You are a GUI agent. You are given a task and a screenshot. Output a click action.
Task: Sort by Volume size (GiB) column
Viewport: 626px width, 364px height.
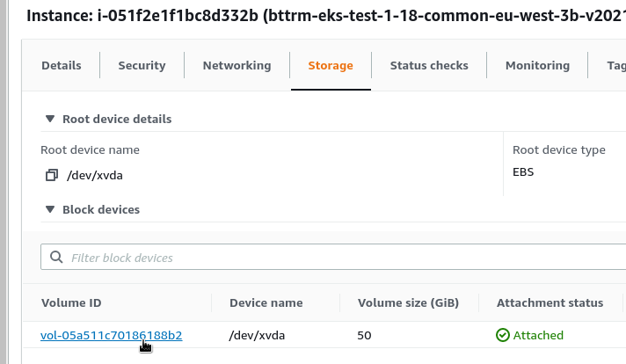pos(408,303)
